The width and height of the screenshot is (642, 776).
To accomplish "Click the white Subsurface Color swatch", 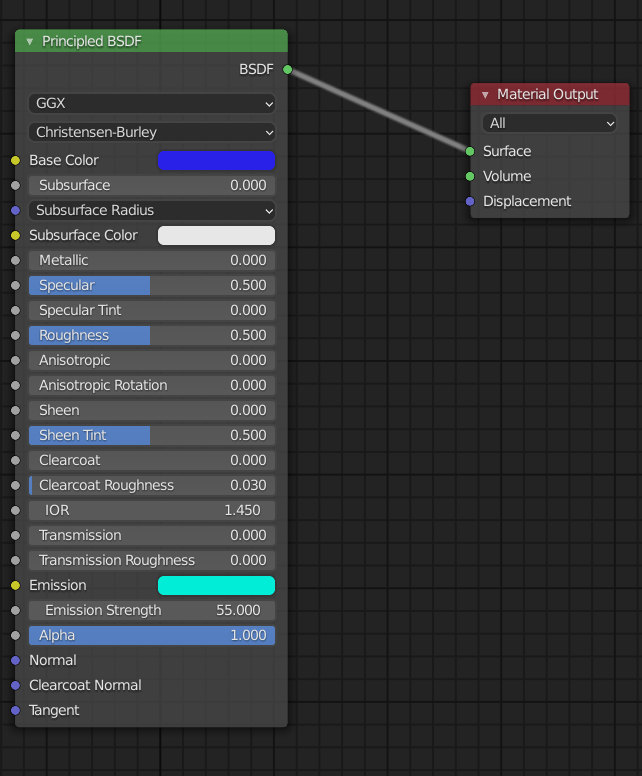I will (x=216, y=236).
